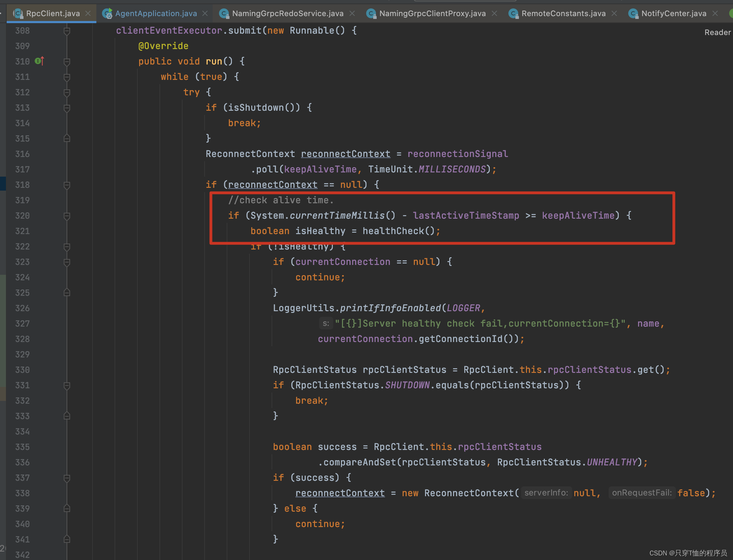
Task: Click the NamingGrpcRedoService.java class icon
Action: [x=224, y=13]
